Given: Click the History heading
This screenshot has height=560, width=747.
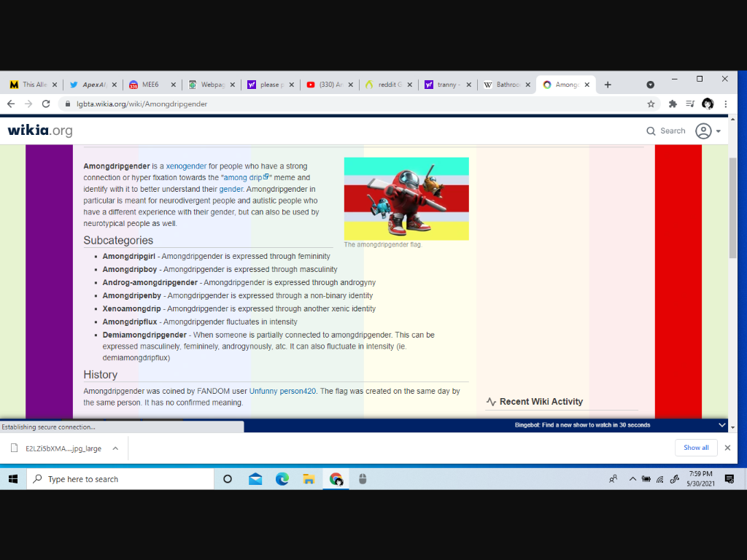Looking at the screenshot, I should tap(101, 375).
